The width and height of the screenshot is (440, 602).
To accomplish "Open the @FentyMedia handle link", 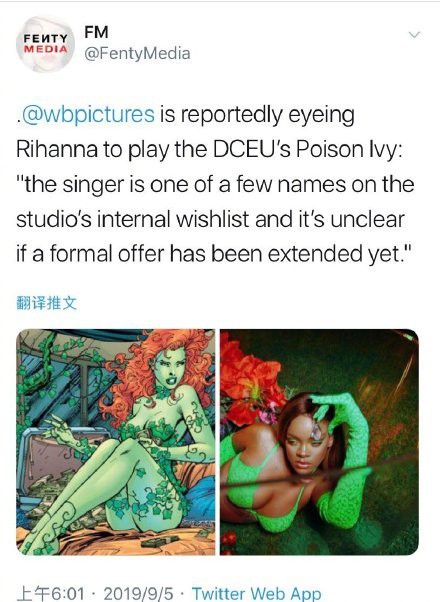I will click(137, 54).
